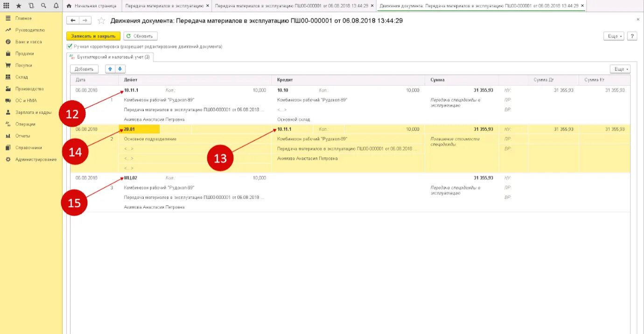Click Обновить button
This screenshot has width=644, height=334.
140,36
